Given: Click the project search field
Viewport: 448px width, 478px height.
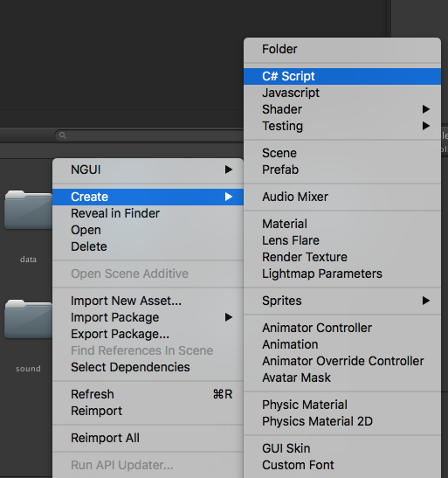Looking at the screenshot, I should point(149,135).
